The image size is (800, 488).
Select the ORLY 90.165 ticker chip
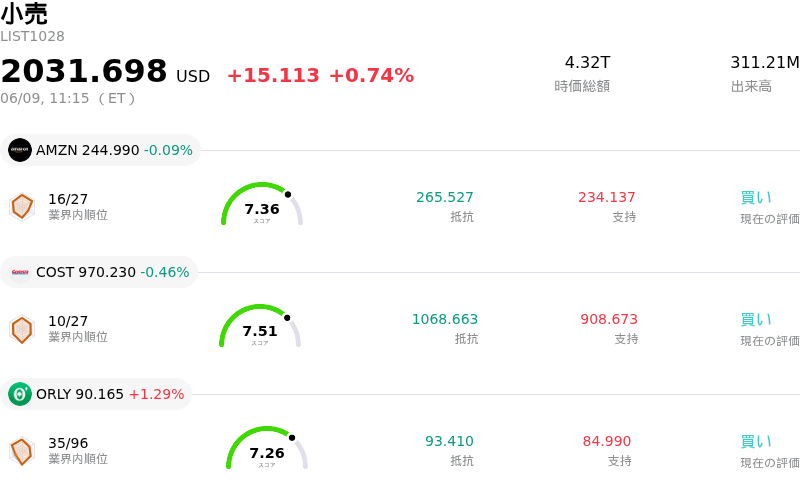pos(96,394)
